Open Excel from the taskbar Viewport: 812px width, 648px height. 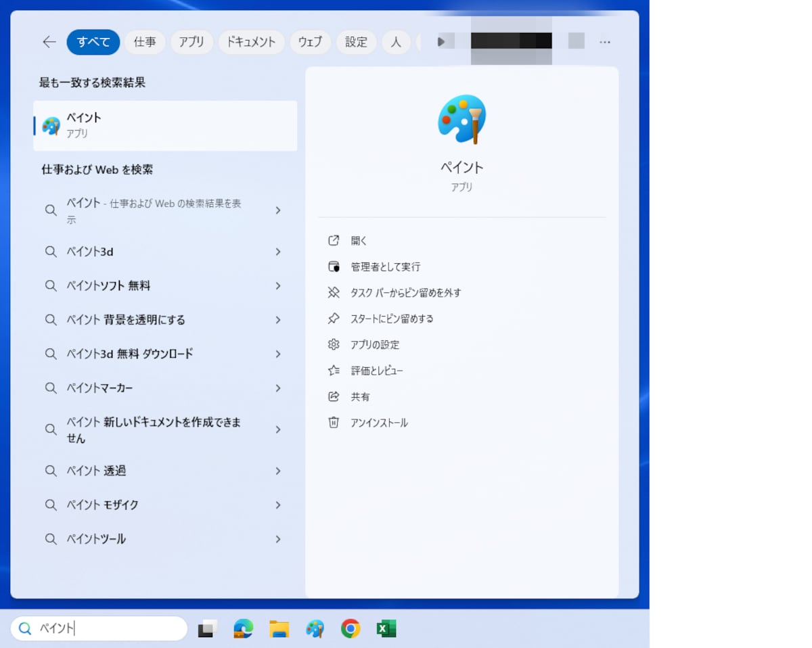[386, 629]
